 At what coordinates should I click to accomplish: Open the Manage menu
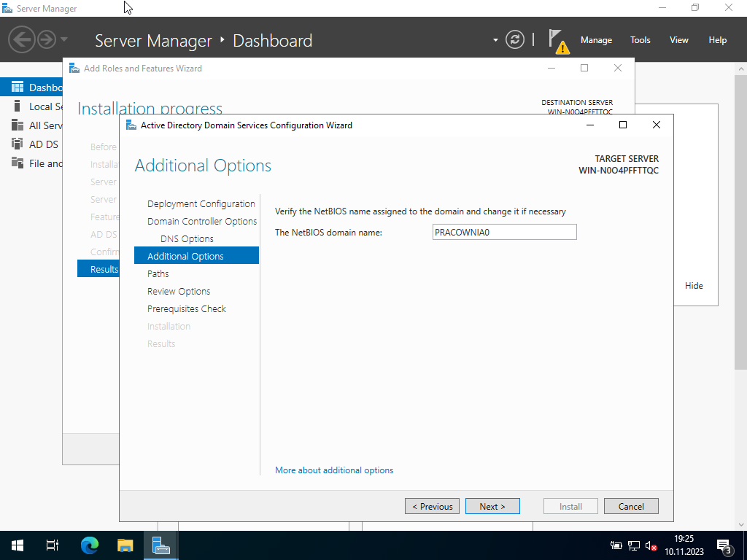pyautogui.click(x=596, y=40)
